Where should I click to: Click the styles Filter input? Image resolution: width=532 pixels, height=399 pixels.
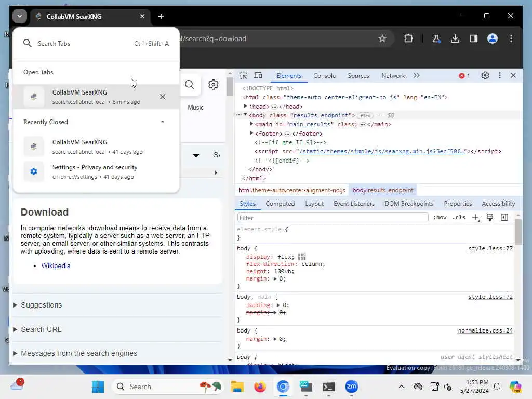(333, 218)
